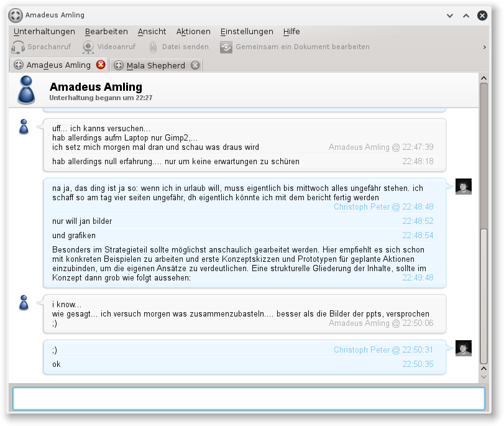Click the 'Christoph Peter @ 22:50:31' label
The width and height of the screenshot is (504, 426).
pos(383,350)
